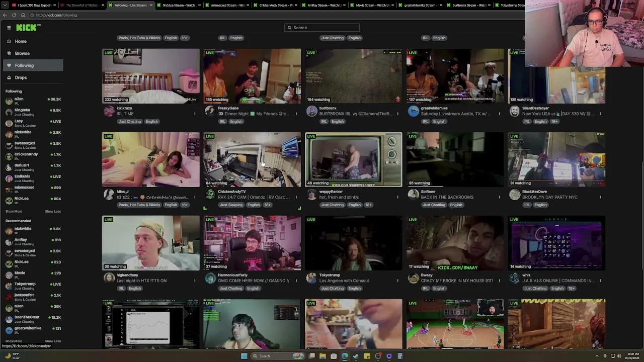
Task: Click Bwaay's channel avatar
Action: 413,278
